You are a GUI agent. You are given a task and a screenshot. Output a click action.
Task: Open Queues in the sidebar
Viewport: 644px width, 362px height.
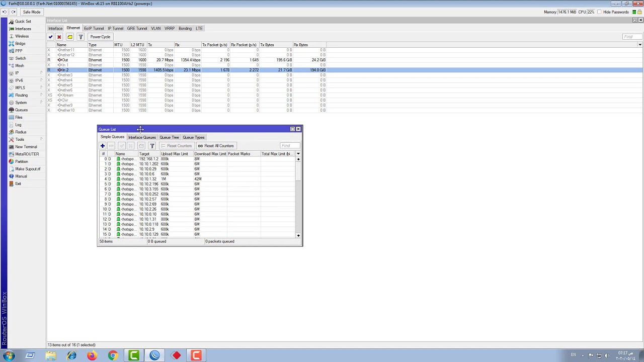click(21, 110)
